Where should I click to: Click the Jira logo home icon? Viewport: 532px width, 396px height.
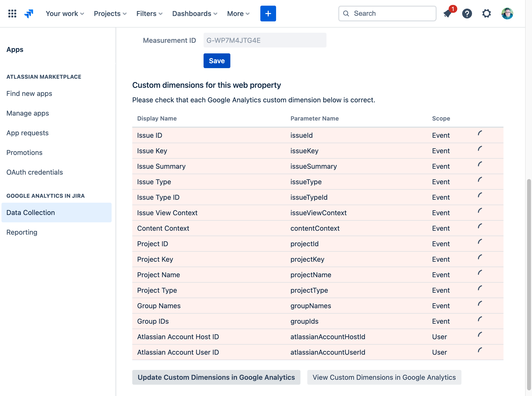coord(29,14)
